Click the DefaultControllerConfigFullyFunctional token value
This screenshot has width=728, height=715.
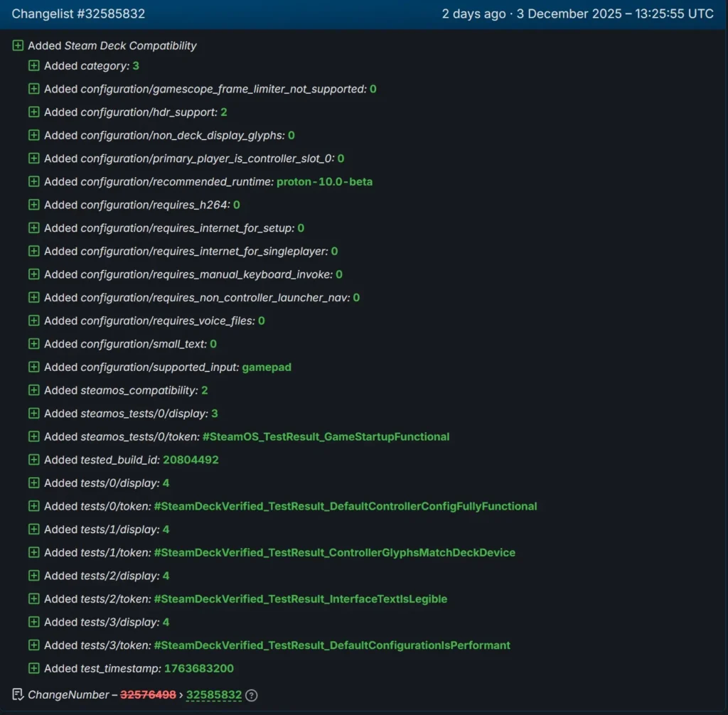346,507
